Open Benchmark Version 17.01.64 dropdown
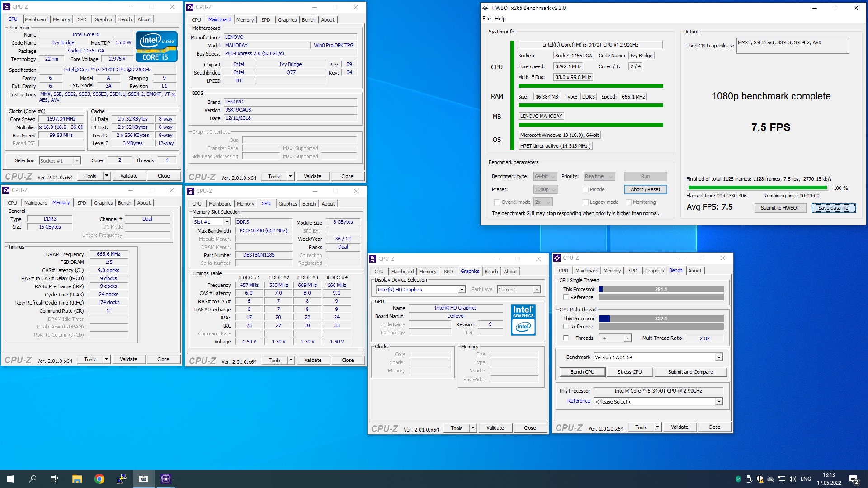Screen dimensions: 868x488 [658, 357]
